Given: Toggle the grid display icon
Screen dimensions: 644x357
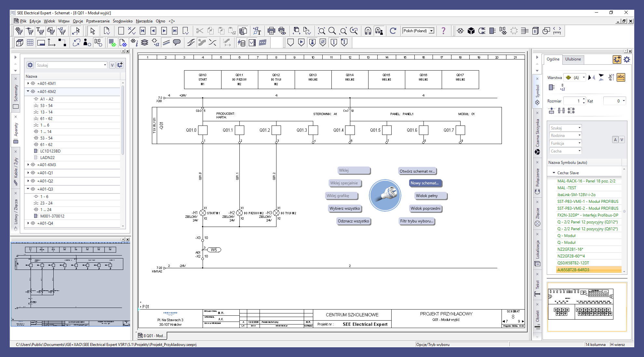Looking at the screenshot, I should tap(30, 43).
